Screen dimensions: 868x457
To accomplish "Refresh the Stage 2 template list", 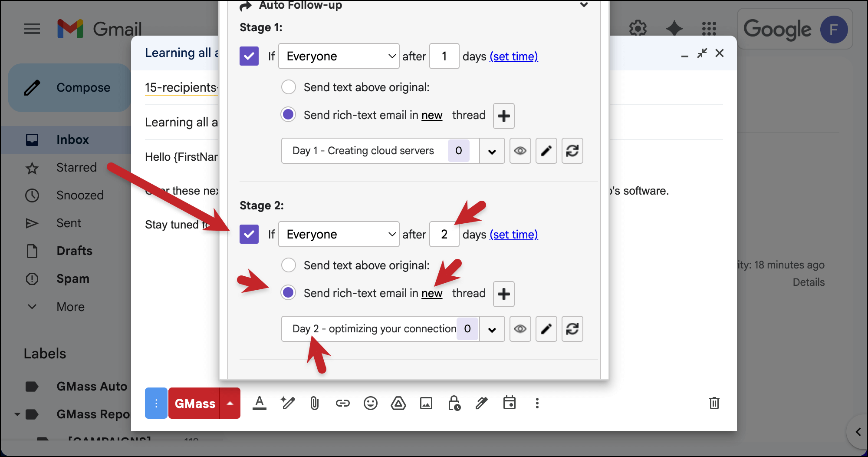I will click(x=572, y=329).
